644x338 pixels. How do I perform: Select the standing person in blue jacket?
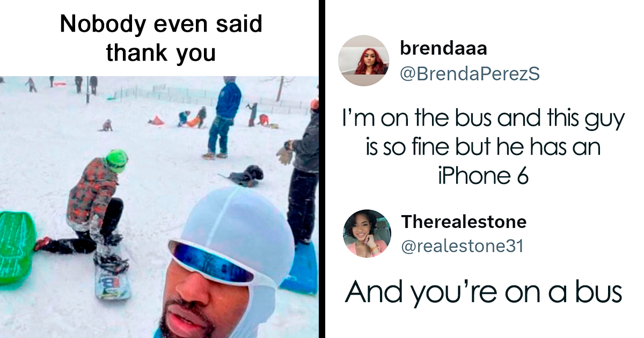pyautogui.click(x=223, y=118)
